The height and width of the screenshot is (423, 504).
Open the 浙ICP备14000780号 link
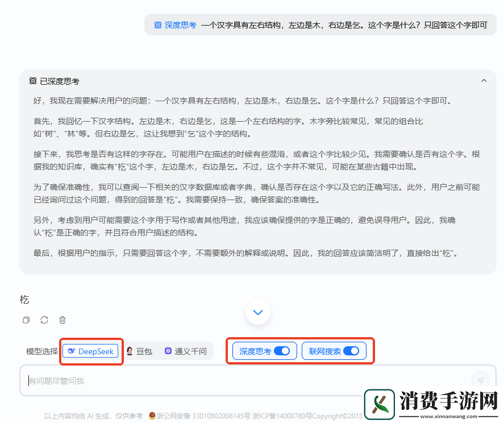[282, 416]
